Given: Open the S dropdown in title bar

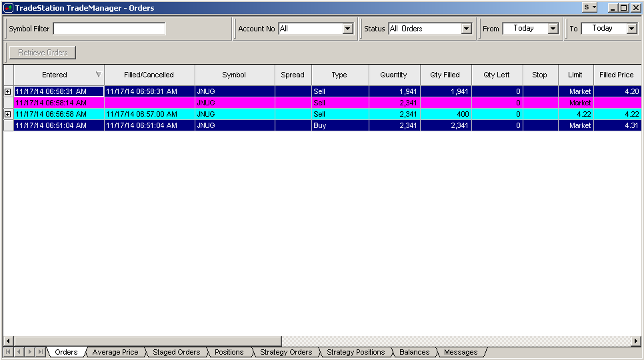Looking at the screenshot, I should [590, 7].
